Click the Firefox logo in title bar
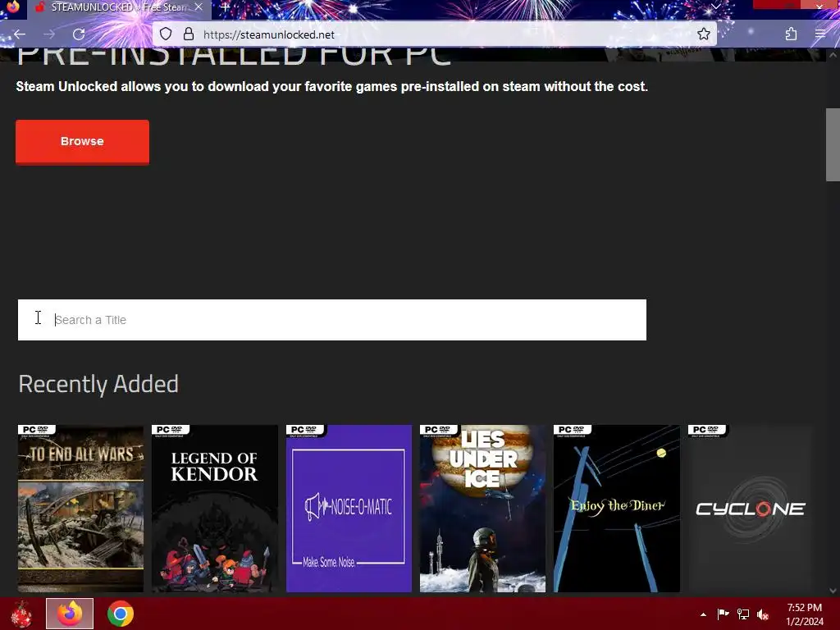Viewport: 840px width, 630px height. (x=12, y=7)
